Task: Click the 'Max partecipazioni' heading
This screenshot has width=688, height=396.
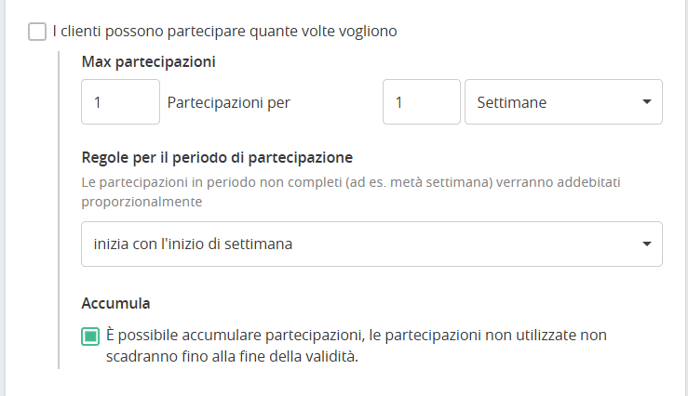Action: pos(148,62)
